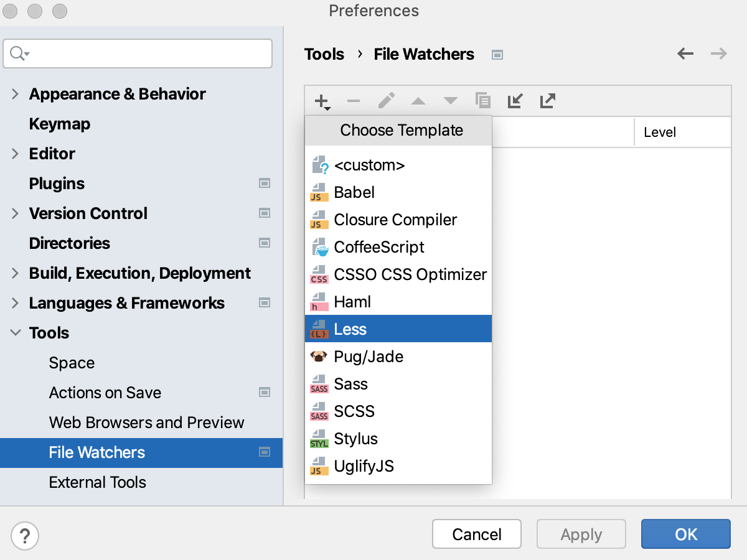747x560 pixels.
Task: Expand the Build, Execution, Deployment section
Action: 14,273
